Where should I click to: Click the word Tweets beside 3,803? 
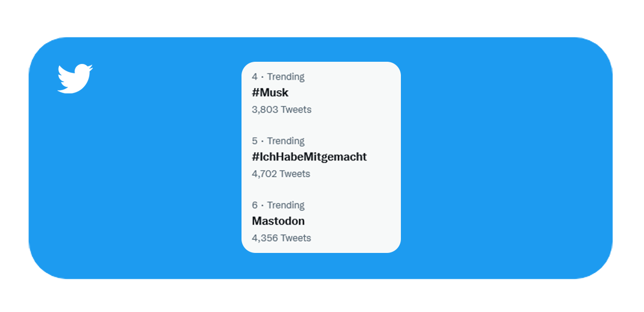[x=296, y=110]
